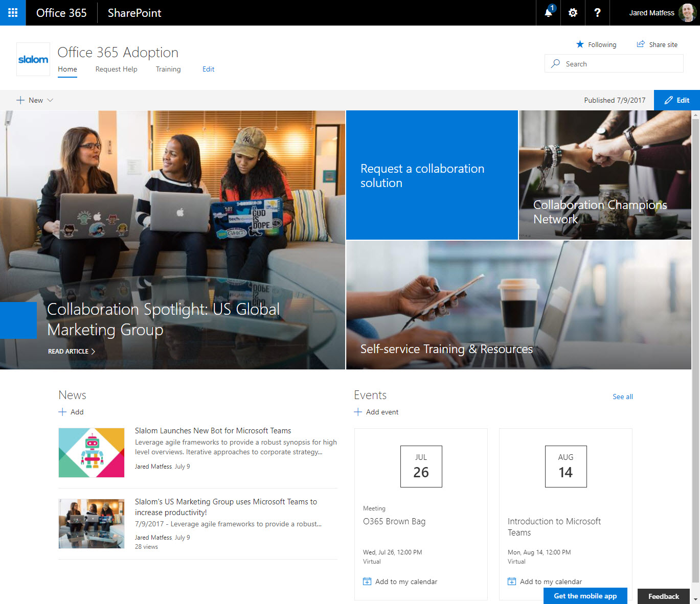Add the O365 Brown Bag event to calendar
This screenshot has height=604, width=700.
[400, 582]
